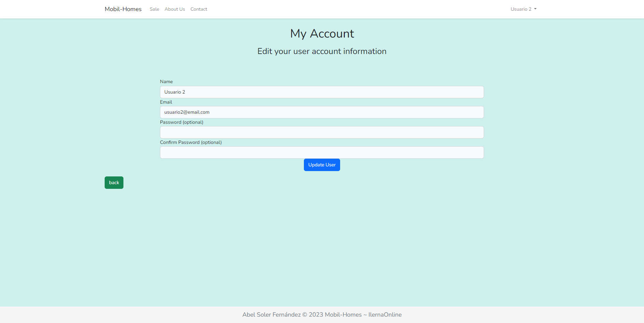This screenshot has width=644, height=323.
Task: Focus the Name input field
Action: click(x=322, y=92)
